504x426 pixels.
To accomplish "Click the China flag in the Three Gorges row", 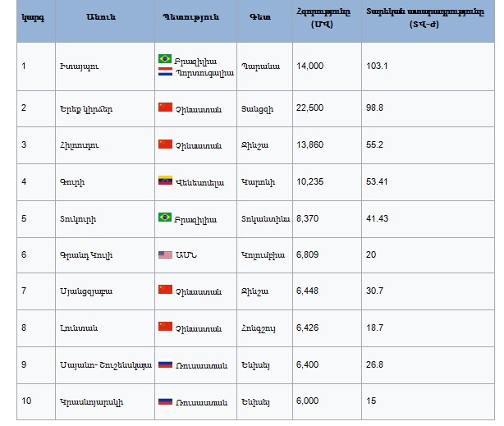I will pos(165,108).
